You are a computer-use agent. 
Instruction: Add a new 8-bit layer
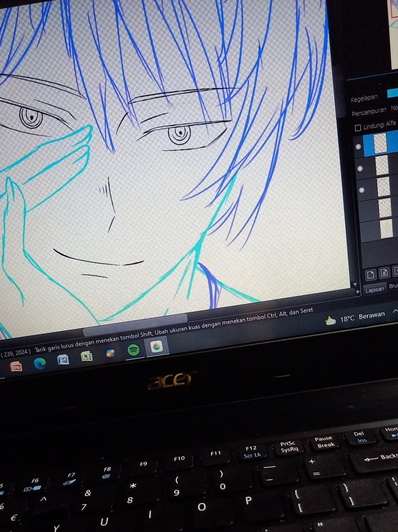click(385, 272)
